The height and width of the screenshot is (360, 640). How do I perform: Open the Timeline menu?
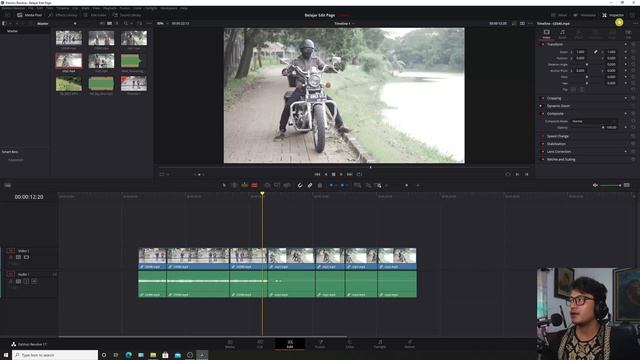(x=62, y=8)
